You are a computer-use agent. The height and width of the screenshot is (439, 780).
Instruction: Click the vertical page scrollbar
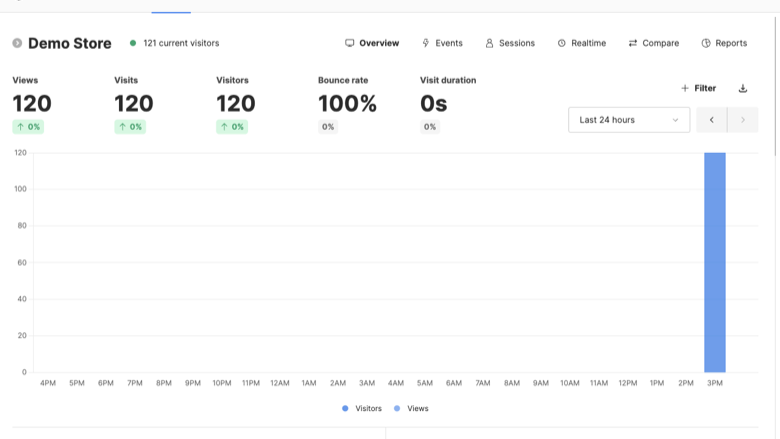point(775,87)
